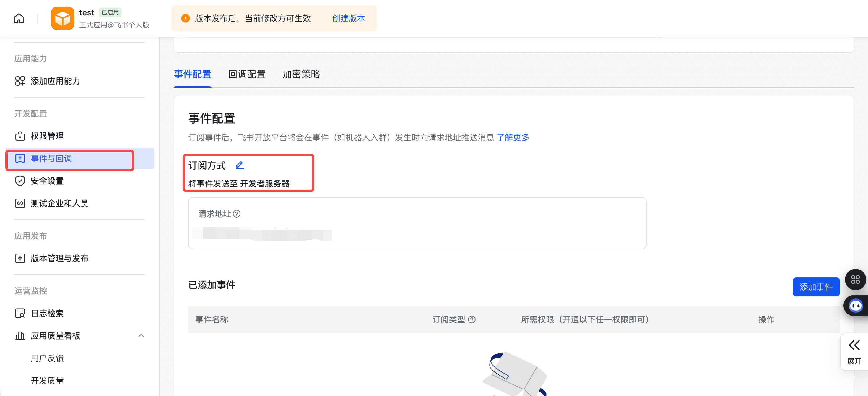Click the help icon next to 请求地址

click(238, 214)
